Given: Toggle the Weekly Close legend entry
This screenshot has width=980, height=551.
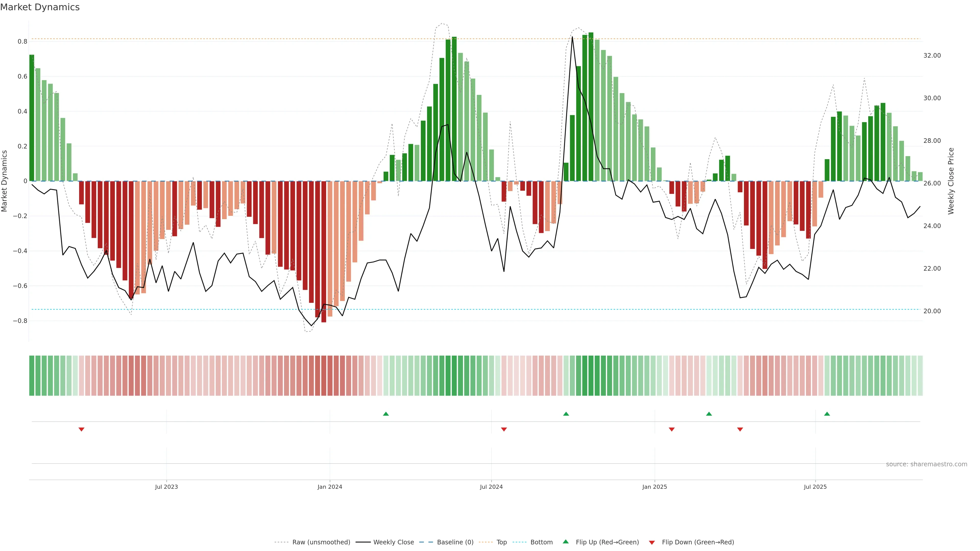Looking at the screenshot, I should click(x=393, y=542).
